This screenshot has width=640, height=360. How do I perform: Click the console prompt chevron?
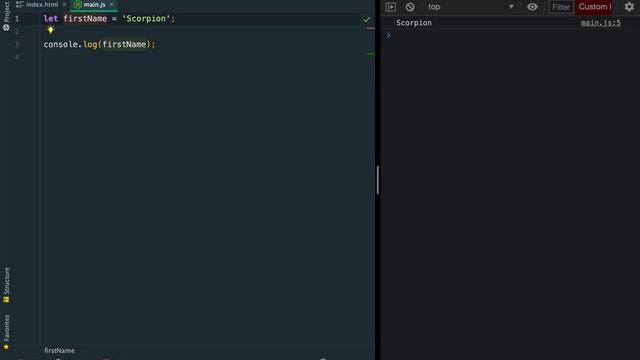pyautogui.click(x=388, y=36)
